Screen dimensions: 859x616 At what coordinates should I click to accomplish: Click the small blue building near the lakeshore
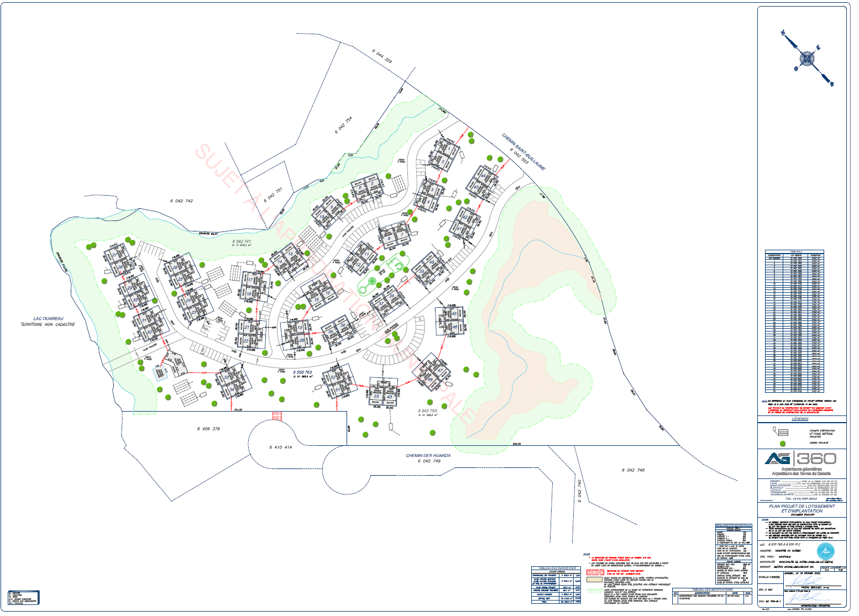(161, 373)
